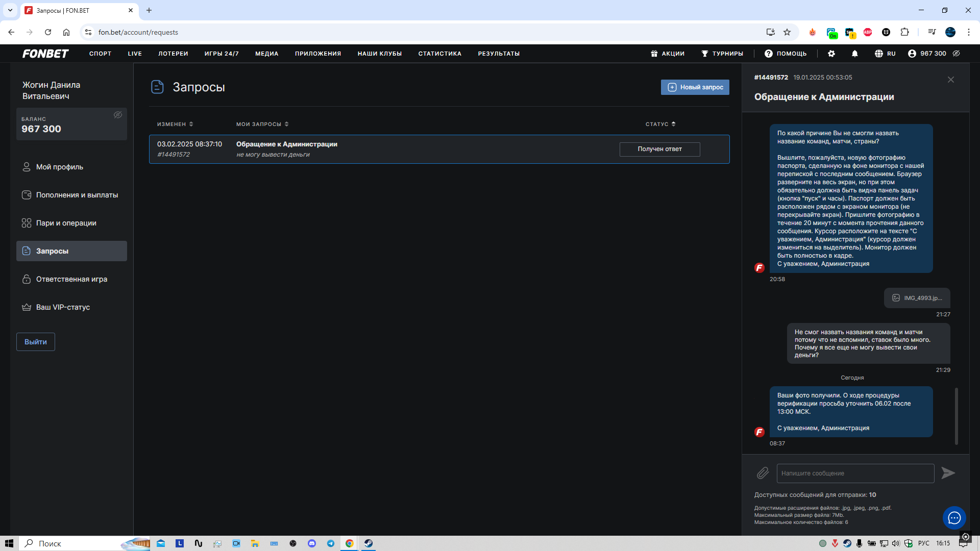Image resolution: width=980 pixels, height=551 pixels.
Task: Click the paperclip attach file icon
Action: click(x=763, y=473)
